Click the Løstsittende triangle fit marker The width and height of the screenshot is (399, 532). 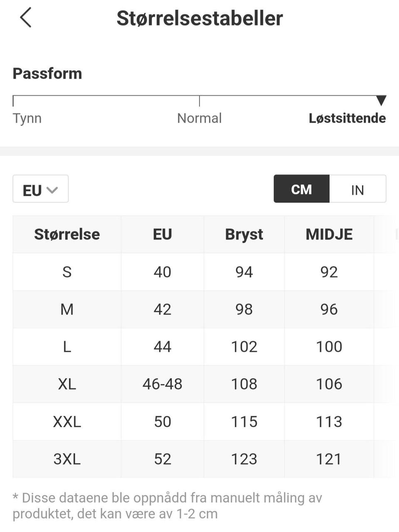click(x=381, y=100)
